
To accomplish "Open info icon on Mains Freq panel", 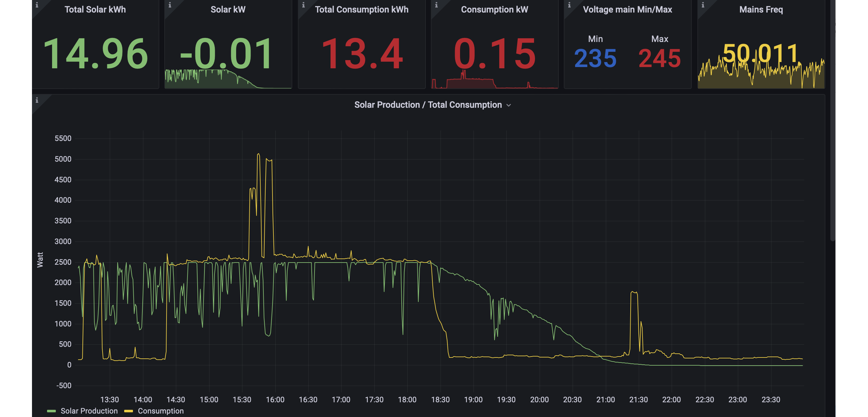I will (703, 5).
